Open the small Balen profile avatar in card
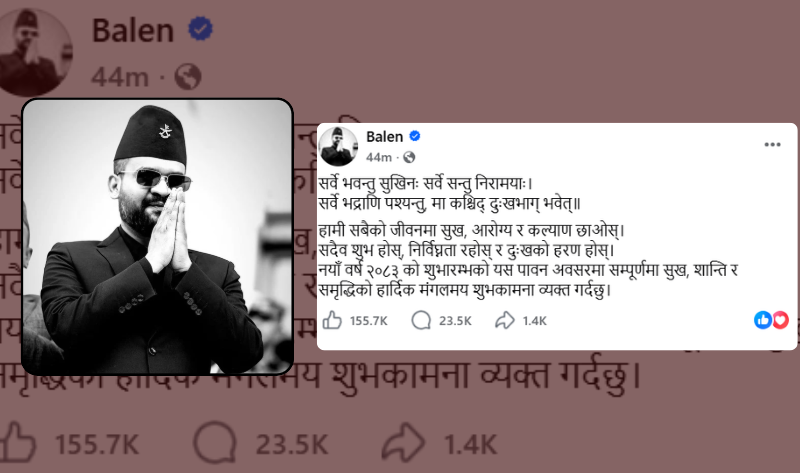 (338, 146)
